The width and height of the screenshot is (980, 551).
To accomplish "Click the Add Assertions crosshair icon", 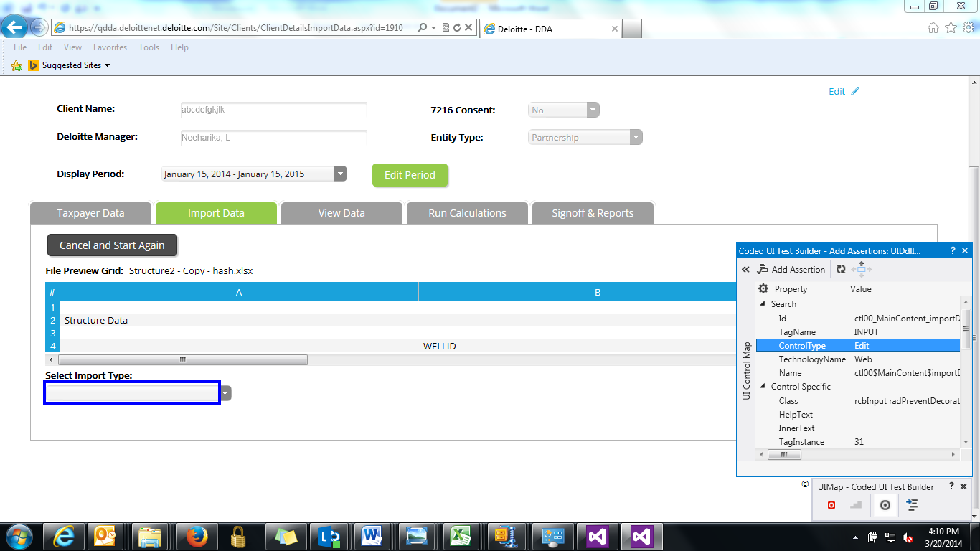I will coord(885,505).
